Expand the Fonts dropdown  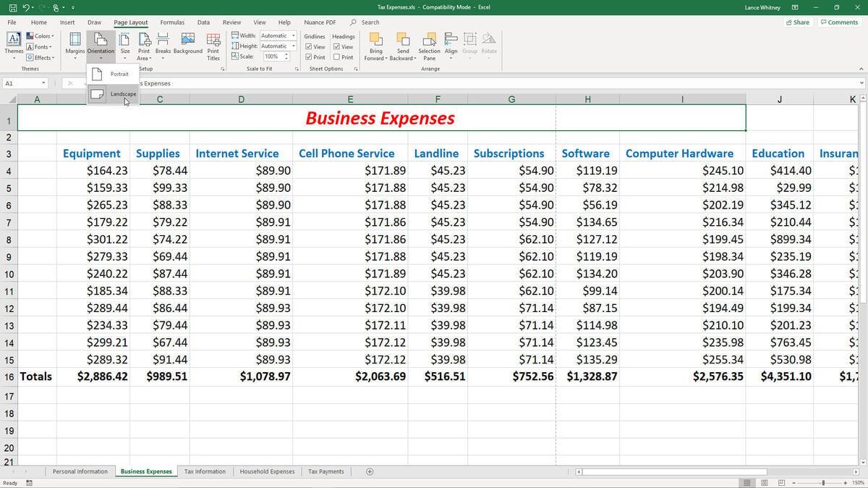pyautogui.click(x=41, y=46)
